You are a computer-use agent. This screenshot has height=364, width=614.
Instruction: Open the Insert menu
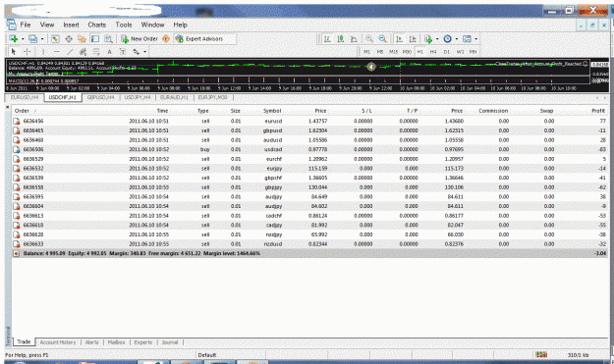click(72, 25)
